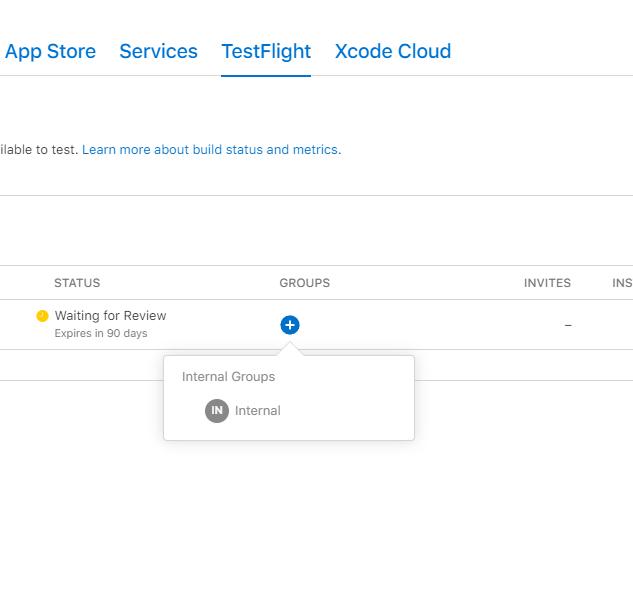The height and width of the screenshot is (612, 633).
Task: Click the INVITES column header
Action: (547, 283)
